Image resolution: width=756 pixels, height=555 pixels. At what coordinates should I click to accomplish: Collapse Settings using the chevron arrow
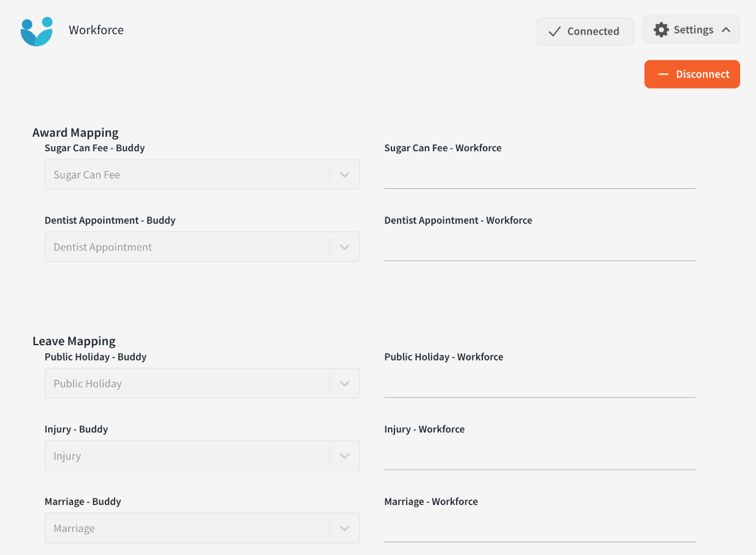pyautogui.click(x=726, y=30)
